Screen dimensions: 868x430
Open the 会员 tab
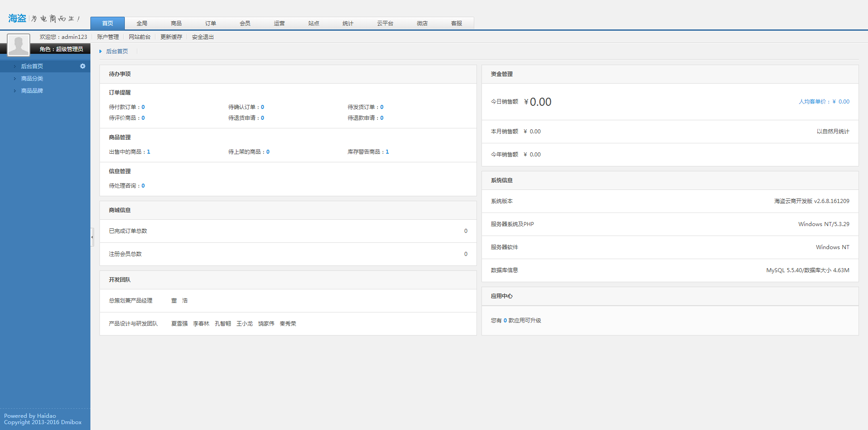click(245, 23)
